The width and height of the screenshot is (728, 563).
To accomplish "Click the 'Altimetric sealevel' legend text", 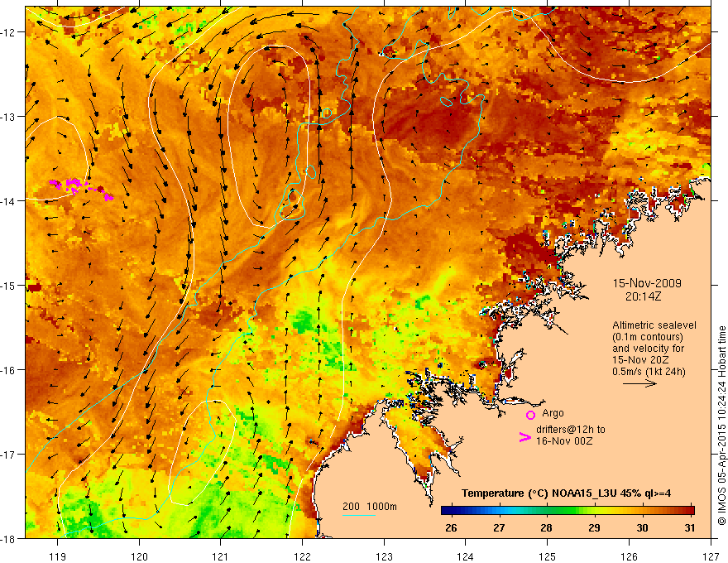I will point(654,325).
